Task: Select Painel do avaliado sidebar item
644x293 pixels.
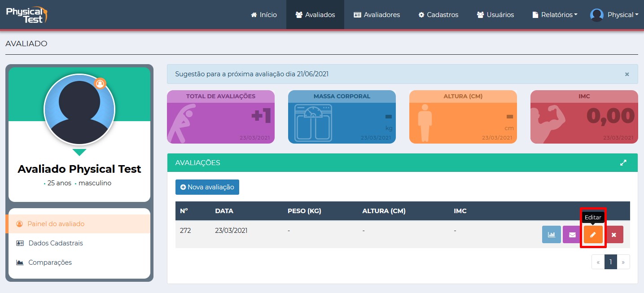Action: click(56, 223)
